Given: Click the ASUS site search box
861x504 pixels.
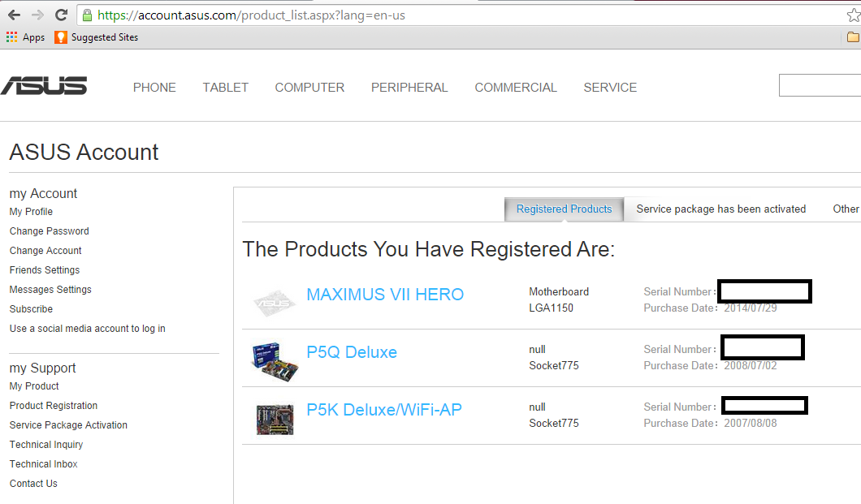Looking at the screenshot, I should point(820,85).
